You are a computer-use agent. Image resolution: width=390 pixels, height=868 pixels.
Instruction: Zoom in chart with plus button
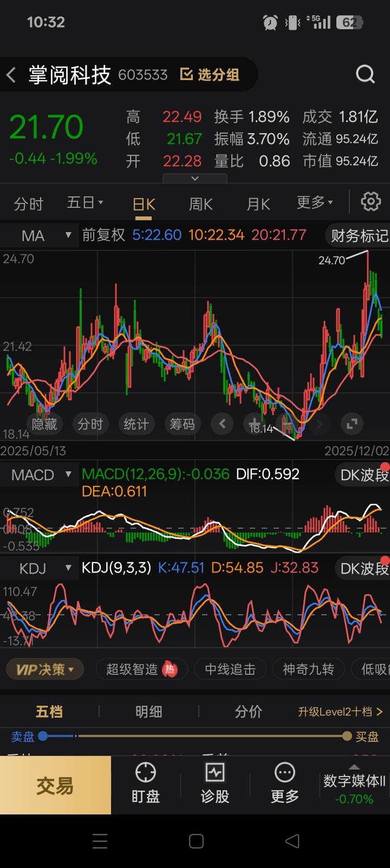click(254, 424)
